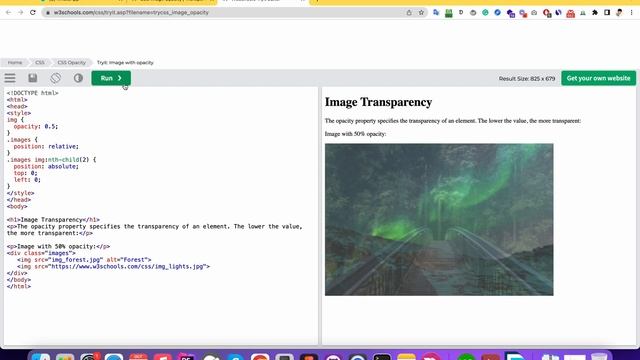Click the div class="images" code line
Viewport: 640px width, 360px height.
tap(41, 253)
